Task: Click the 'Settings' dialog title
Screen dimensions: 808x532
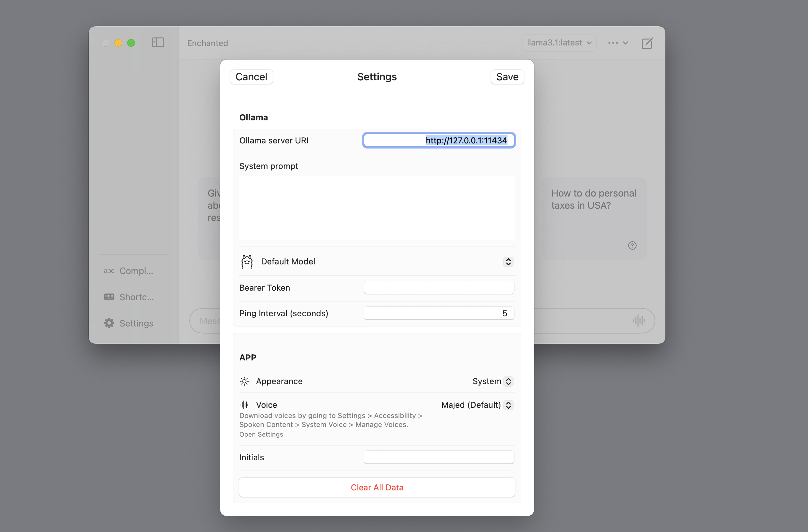Action: (377, 77)
